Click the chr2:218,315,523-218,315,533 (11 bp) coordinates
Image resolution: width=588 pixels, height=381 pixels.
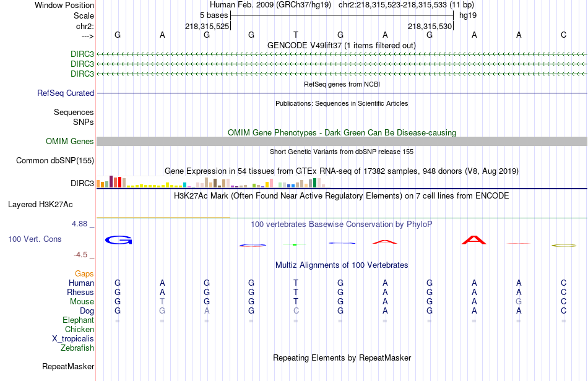[406, 5]
